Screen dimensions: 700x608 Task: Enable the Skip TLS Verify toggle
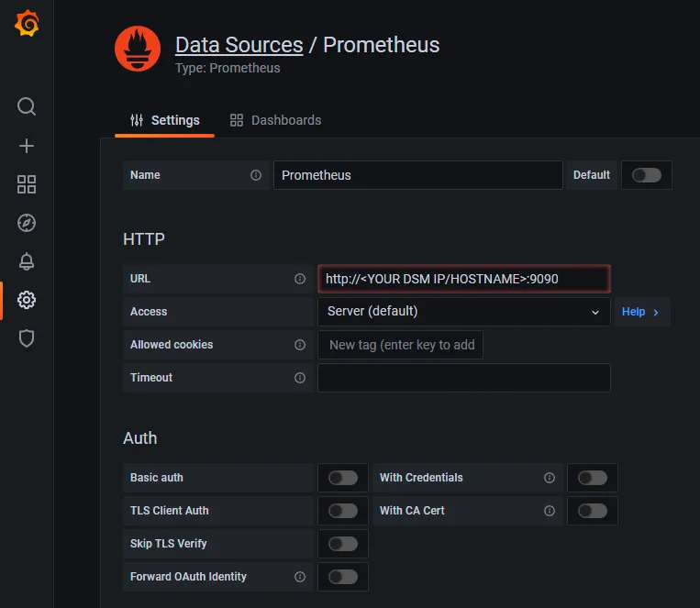click(343, 544)
